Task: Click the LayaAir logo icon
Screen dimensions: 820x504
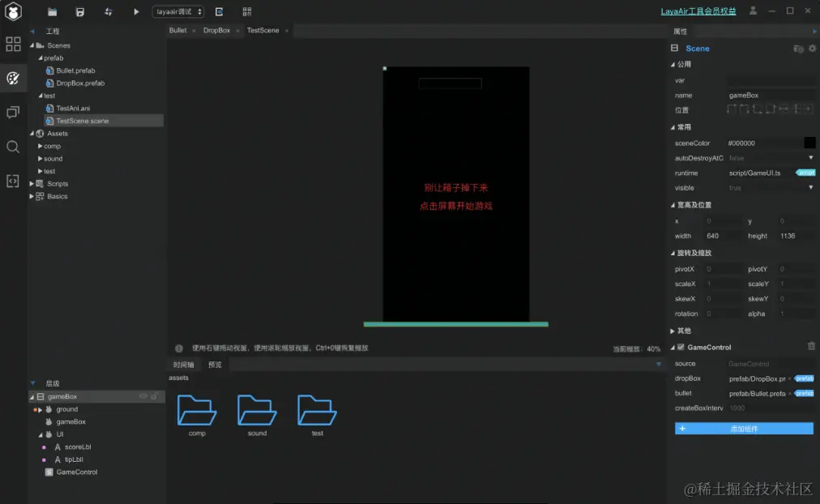Action: point(13,11)
